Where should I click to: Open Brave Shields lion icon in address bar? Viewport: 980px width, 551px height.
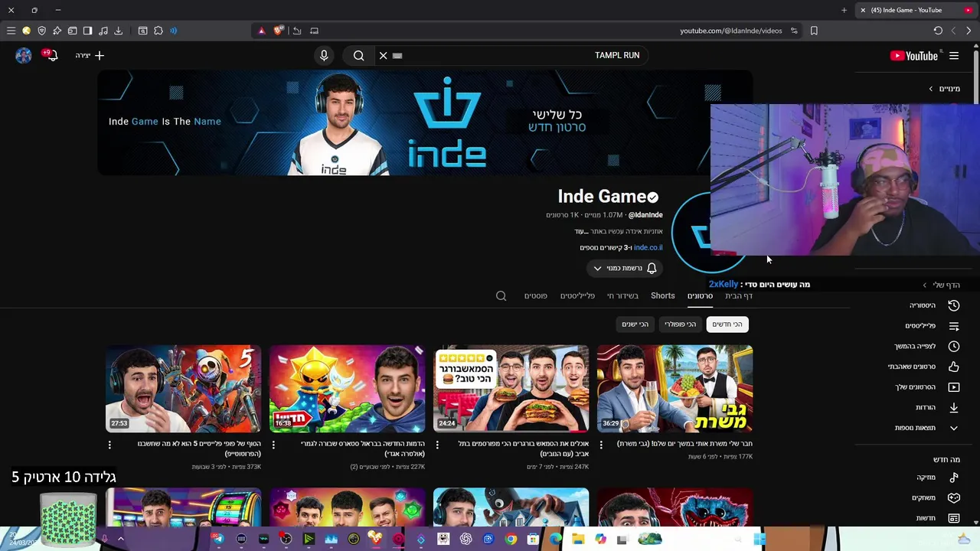[x=279, y=31]
